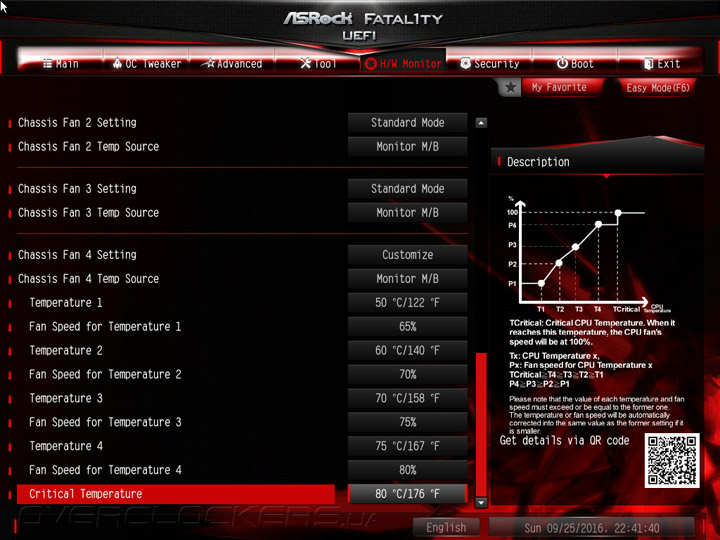Select Fan Speed for Temperature 3 label

pyautogui.click(x=105, y=422)
